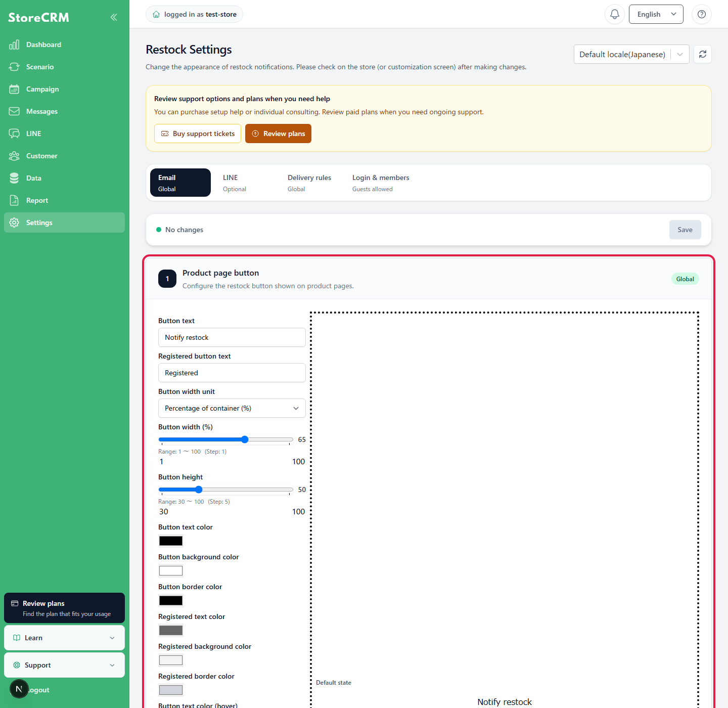This screenshot has width=728, height=708.
Task: Open the Registered background color swatch
Action: (x=171, y=660)
